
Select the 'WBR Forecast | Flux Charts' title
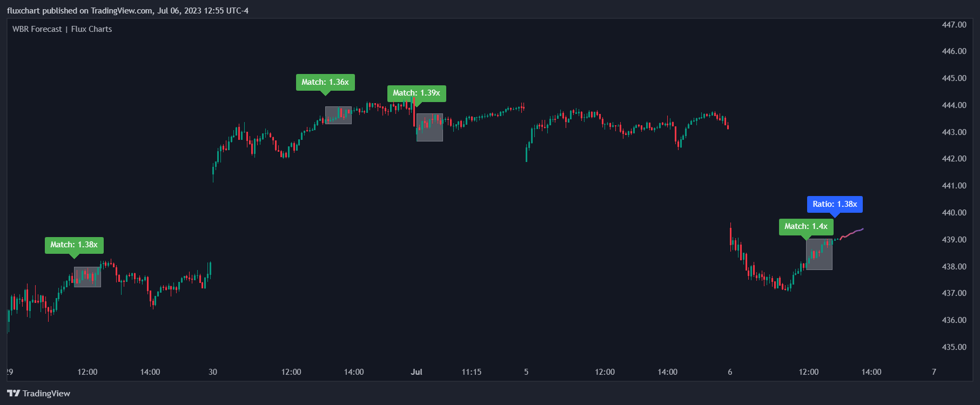click(62, 29)
